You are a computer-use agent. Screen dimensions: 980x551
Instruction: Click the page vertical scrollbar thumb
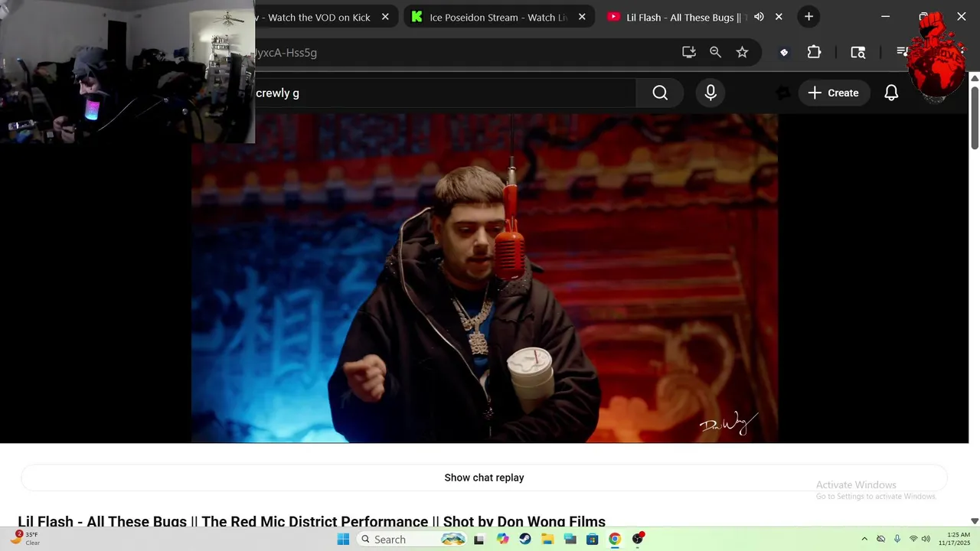[x=975, y=116]
